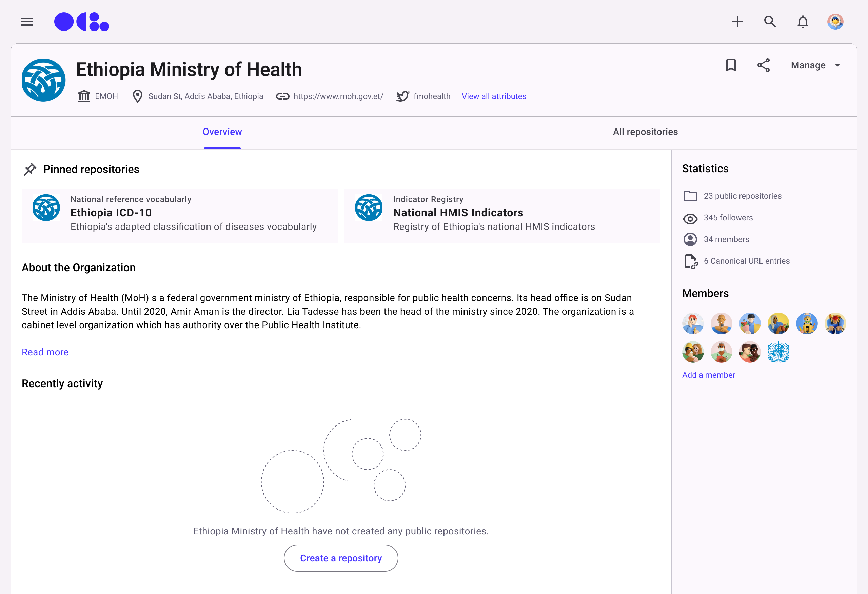Image resolution: width=868 pixels, height=594 pixels.
Task: Click Add a member link
Action: coord(708,375)
